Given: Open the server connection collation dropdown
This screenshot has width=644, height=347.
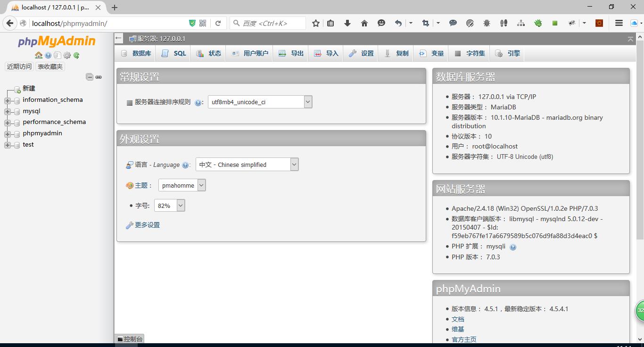Looking at the screenshot, I should pyautogui.click(x=260, y=102).
